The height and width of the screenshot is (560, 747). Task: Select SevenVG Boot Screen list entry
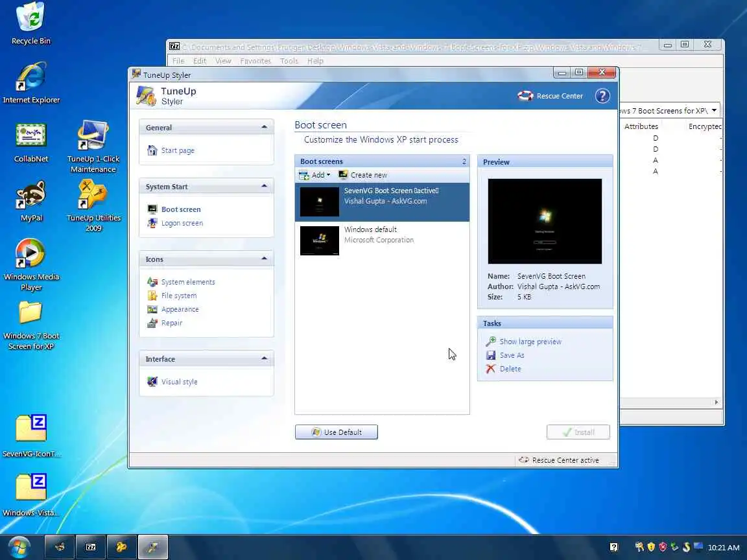point(382,202)
